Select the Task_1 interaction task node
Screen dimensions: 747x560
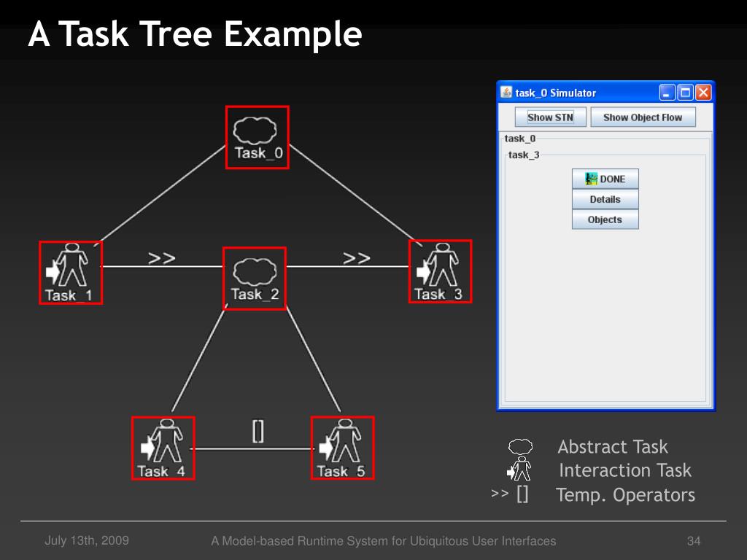pos(71,273)
